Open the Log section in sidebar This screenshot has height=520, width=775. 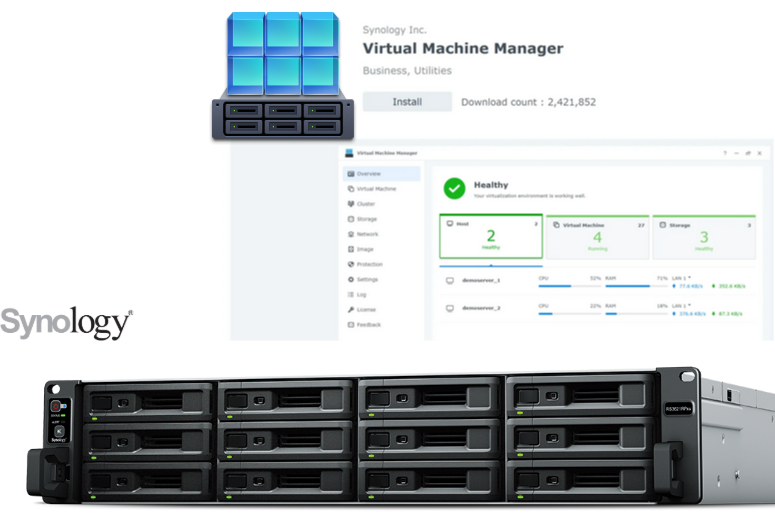point(382,295)
